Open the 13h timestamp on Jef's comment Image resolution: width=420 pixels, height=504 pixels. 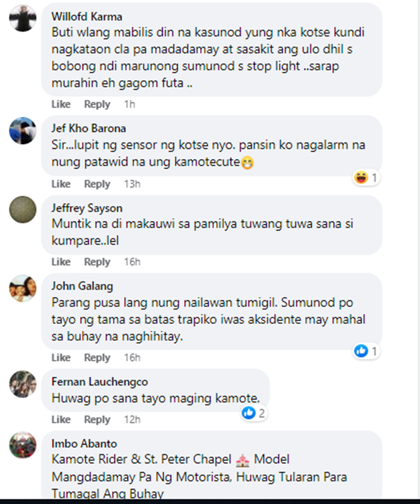pyautogui.click(x=132, y=184)
